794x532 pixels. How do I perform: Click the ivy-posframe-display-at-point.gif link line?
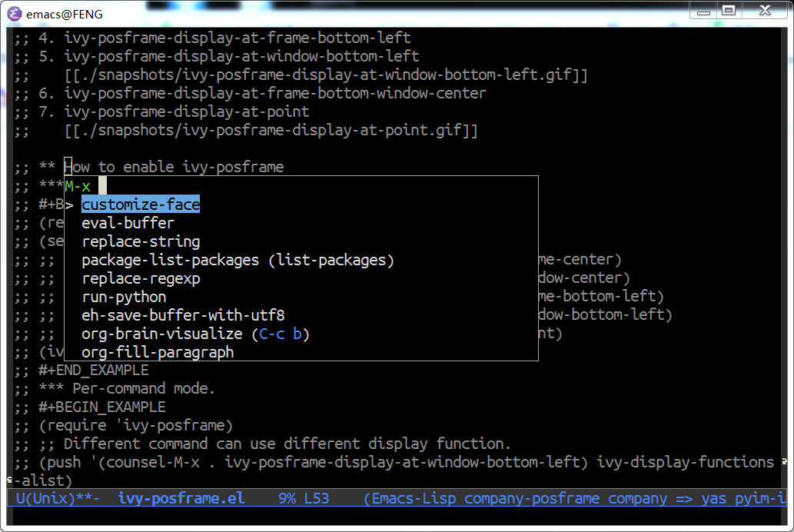271,130
